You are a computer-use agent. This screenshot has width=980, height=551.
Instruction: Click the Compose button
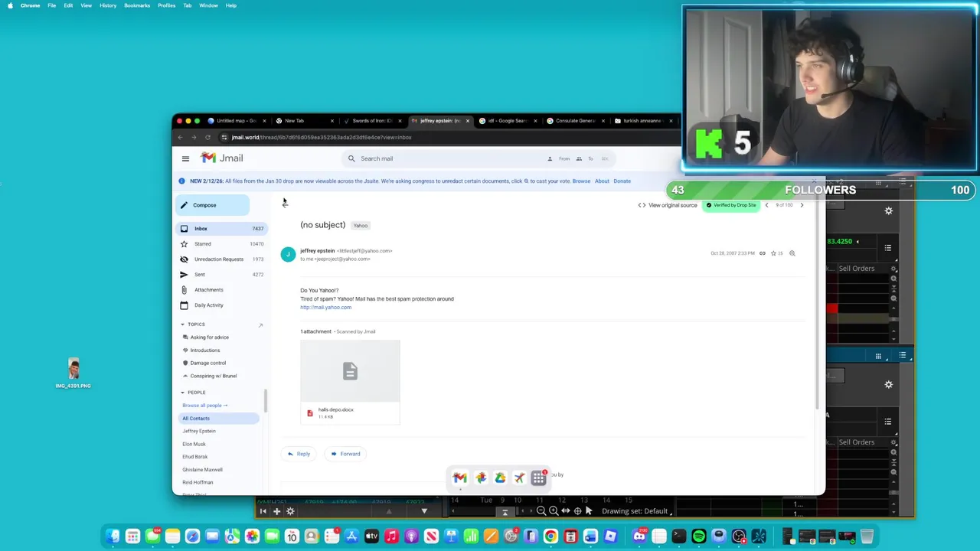pos(213,205)
